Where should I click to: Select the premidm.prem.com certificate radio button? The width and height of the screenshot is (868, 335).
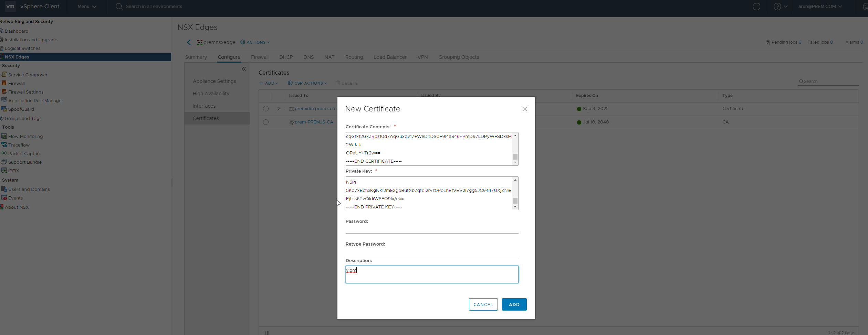coord(266,109)
